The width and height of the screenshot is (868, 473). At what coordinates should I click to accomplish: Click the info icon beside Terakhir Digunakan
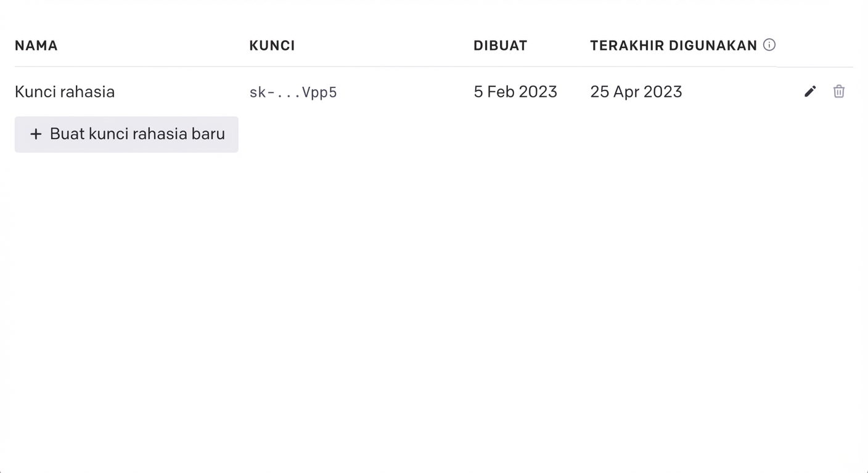point(769,45)
